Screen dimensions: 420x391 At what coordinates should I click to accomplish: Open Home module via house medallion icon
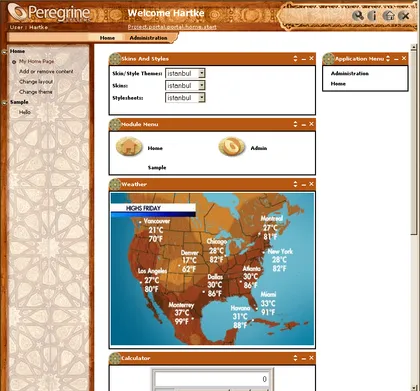(129, 147)
